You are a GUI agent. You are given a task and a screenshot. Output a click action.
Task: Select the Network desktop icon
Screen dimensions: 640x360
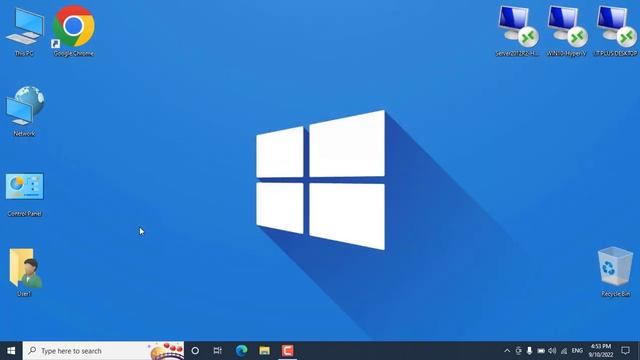coord(24,111)
